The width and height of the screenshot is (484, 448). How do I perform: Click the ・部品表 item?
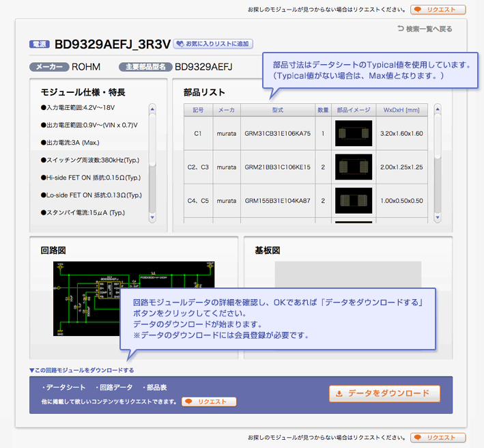point(155,387)
